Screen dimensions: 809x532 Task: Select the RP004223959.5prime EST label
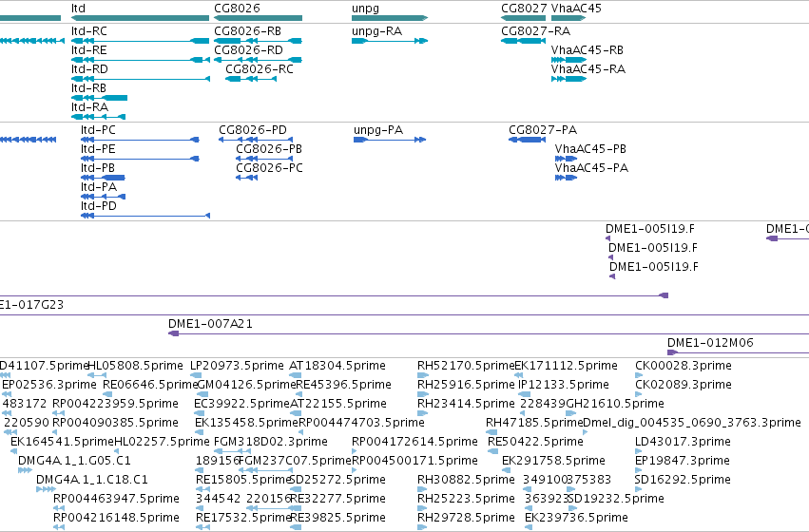pos(116,404)
